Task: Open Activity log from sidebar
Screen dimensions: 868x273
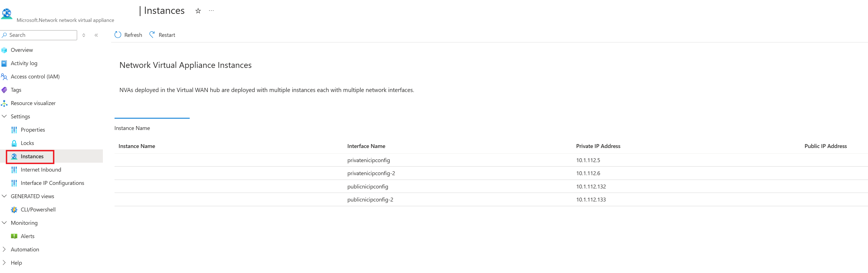Action: pos(24,63)
